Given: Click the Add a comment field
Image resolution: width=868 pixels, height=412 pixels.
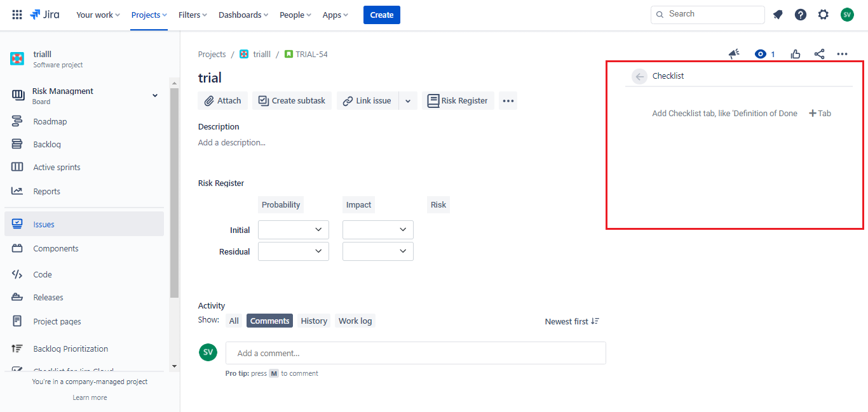Looking at the screenshot, I should pos(416,353).
